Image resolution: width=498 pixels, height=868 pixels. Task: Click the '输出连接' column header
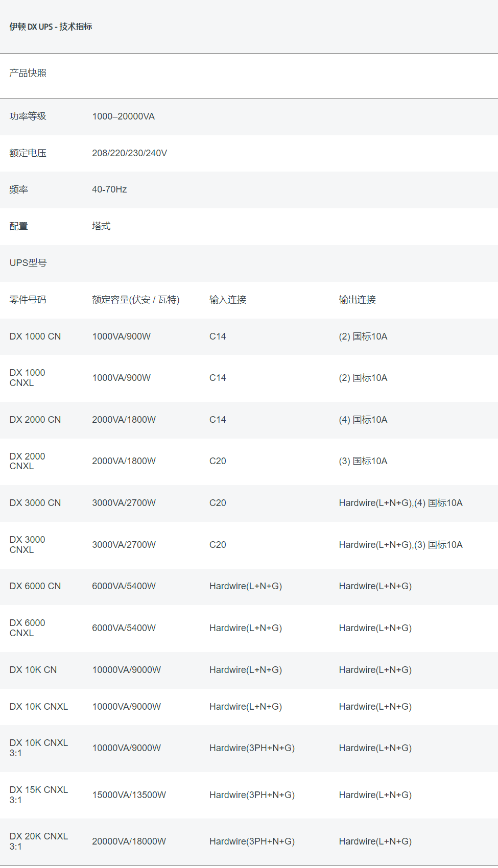(358, 300)
